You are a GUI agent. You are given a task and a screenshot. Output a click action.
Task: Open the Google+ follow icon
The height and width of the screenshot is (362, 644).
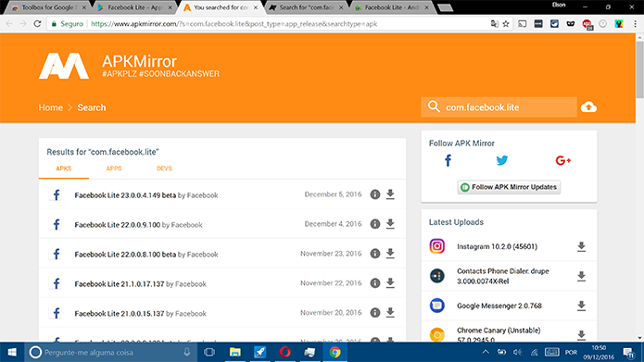coord(563,160)
